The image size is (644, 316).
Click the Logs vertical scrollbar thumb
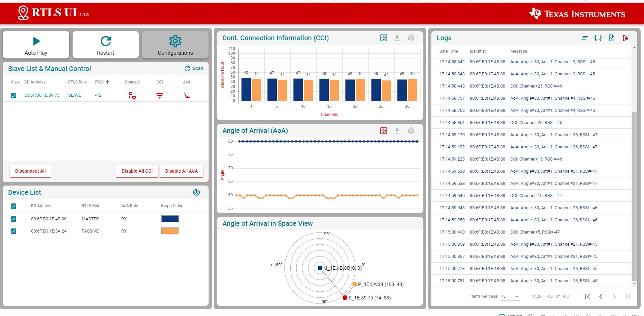coord(634,196)
